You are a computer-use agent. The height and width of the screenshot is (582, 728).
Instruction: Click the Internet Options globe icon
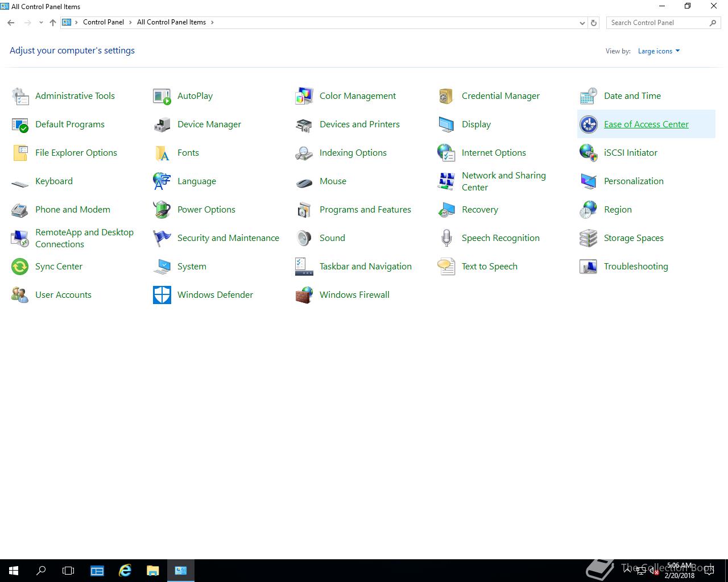click(446, 153)
